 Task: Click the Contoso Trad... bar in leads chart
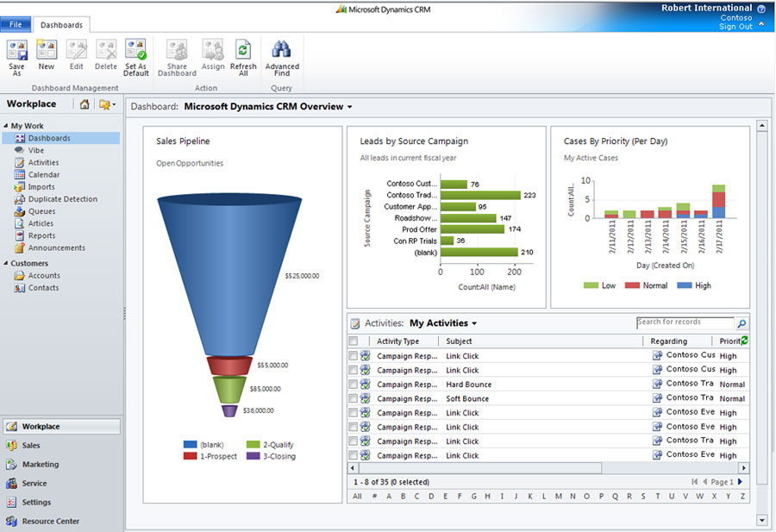pos(480,196)
